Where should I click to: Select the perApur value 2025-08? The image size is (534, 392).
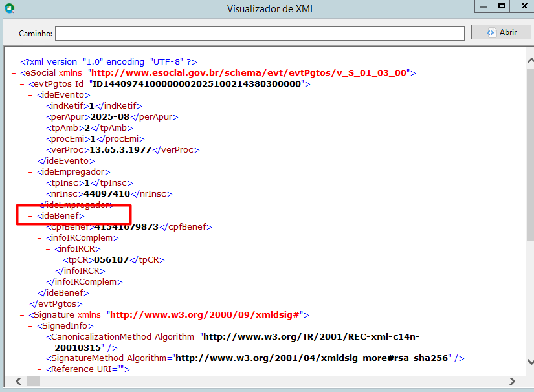click(x=109, y=117)
